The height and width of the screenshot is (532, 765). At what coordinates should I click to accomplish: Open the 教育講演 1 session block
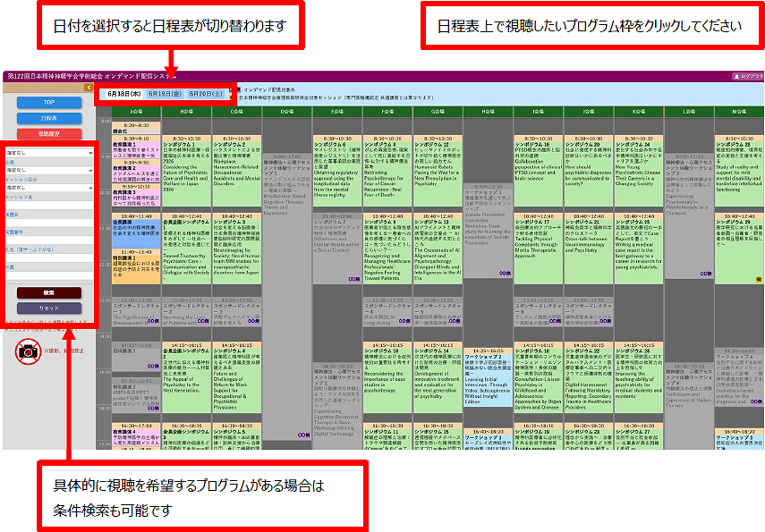[x=136, y=148]
